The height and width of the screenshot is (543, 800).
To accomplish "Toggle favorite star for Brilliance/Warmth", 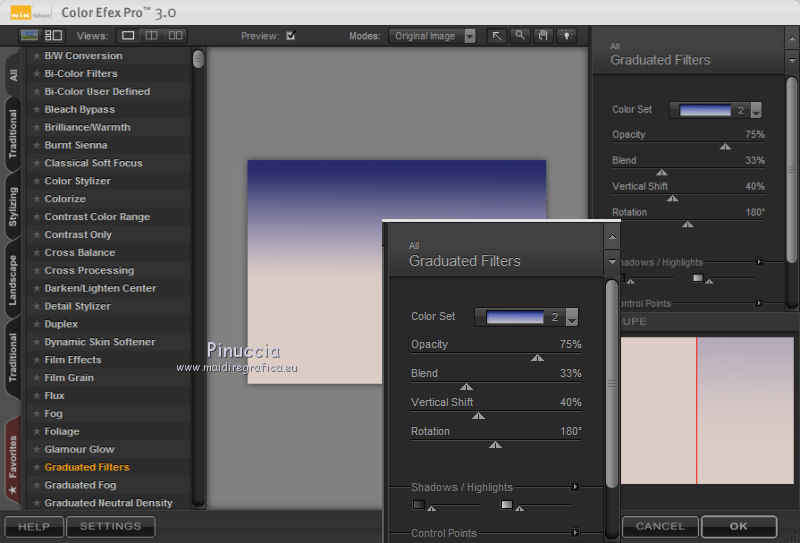I will click(x=37, y=127).
